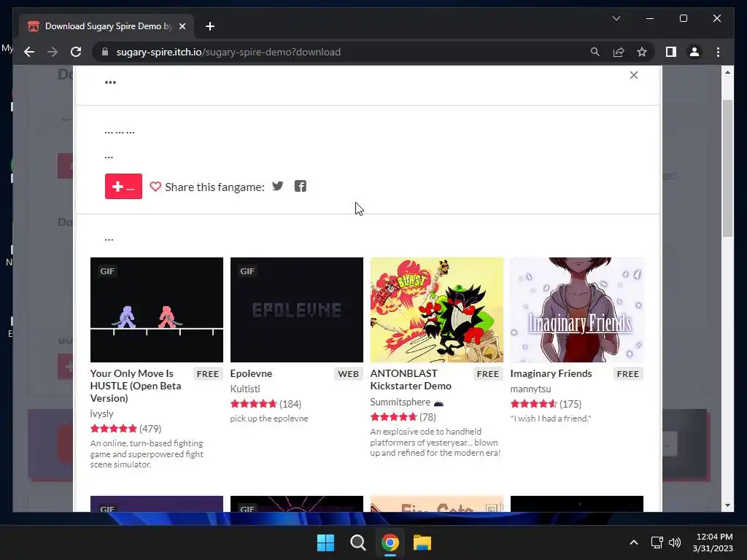The image size is (747, 560).
Task: Open the zoom magnifier in address bar
Action: (x=595, y=52)
